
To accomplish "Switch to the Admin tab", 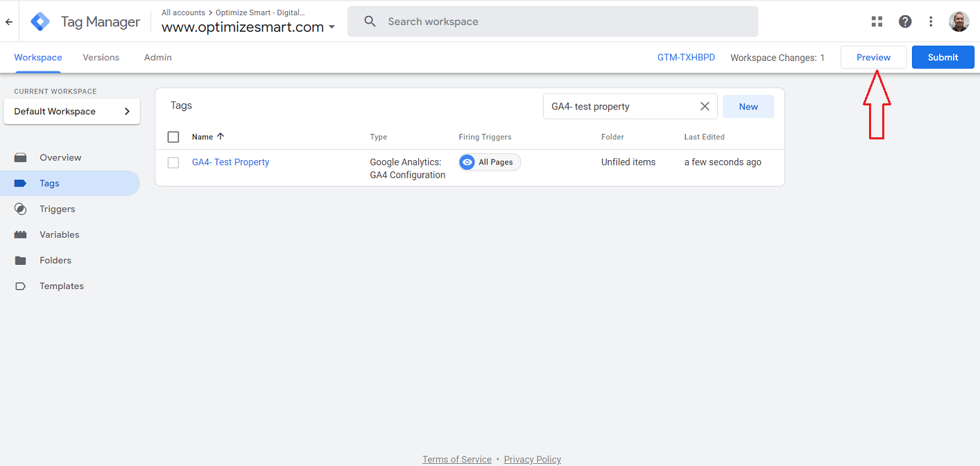I will pyautogui.click(x=157, y=58).
